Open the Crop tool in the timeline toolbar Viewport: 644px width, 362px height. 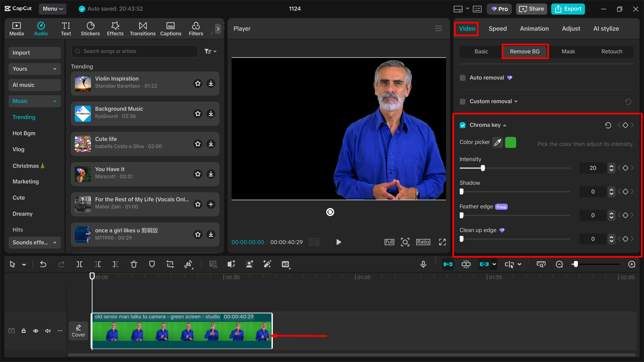point(170,264)
